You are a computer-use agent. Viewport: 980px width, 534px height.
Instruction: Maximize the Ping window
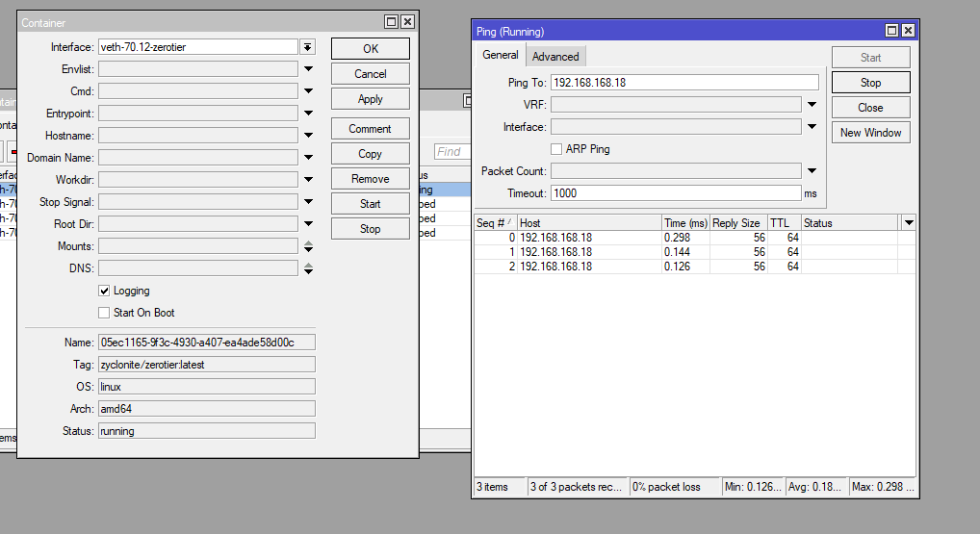click(x=891, y=31)
